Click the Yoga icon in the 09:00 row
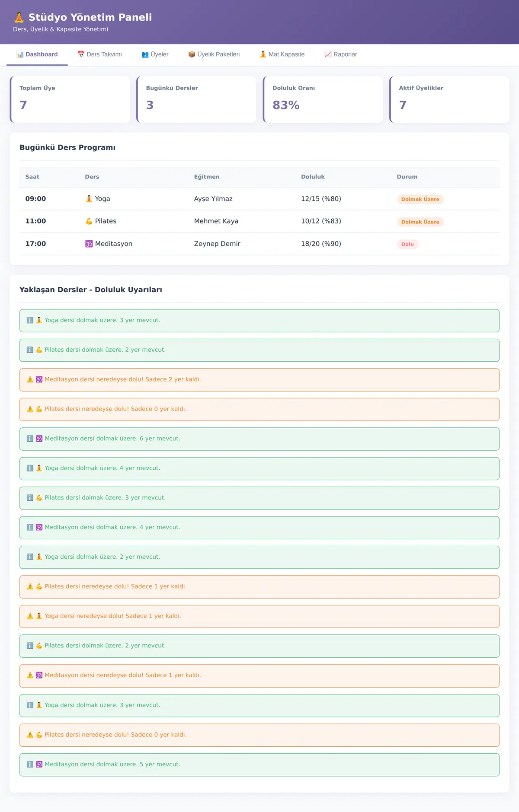The height and width of the screenshot is (812, 519). point(89,199)
